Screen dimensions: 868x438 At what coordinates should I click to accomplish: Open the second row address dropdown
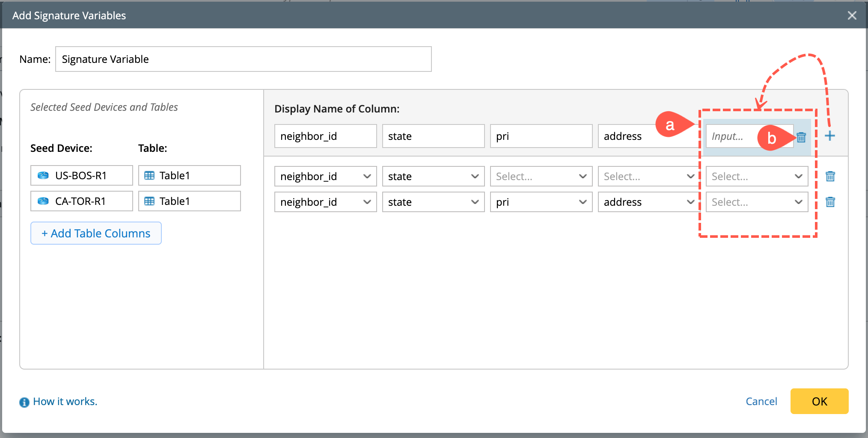(x=648, y=202)
